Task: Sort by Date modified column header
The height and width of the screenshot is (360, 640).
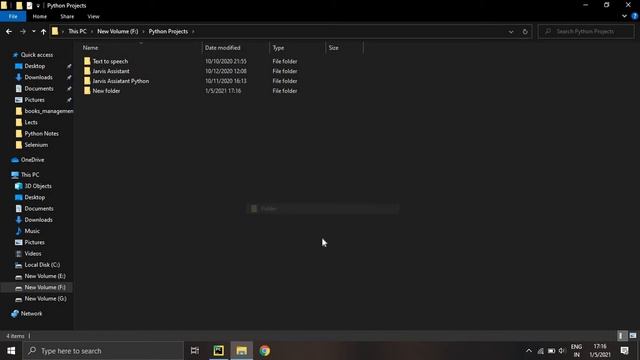Action: (222, 48)
